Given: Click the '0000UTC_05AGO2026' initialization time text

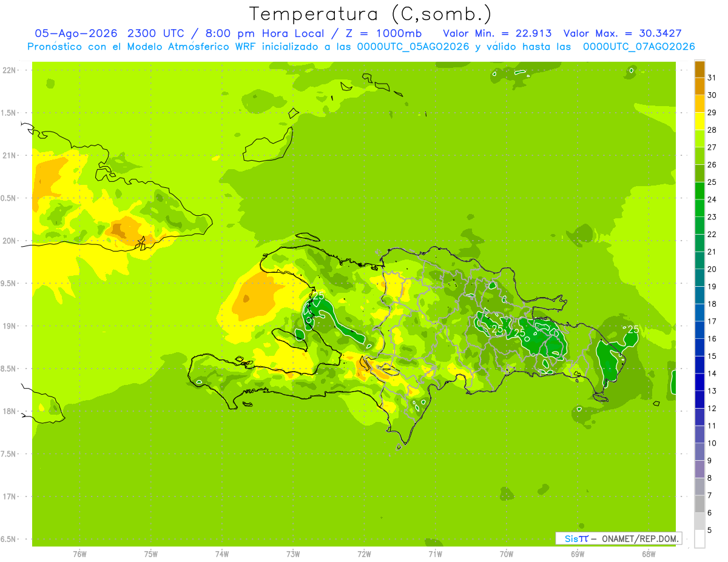Looking at the screenshot, I should pos(413,47).
